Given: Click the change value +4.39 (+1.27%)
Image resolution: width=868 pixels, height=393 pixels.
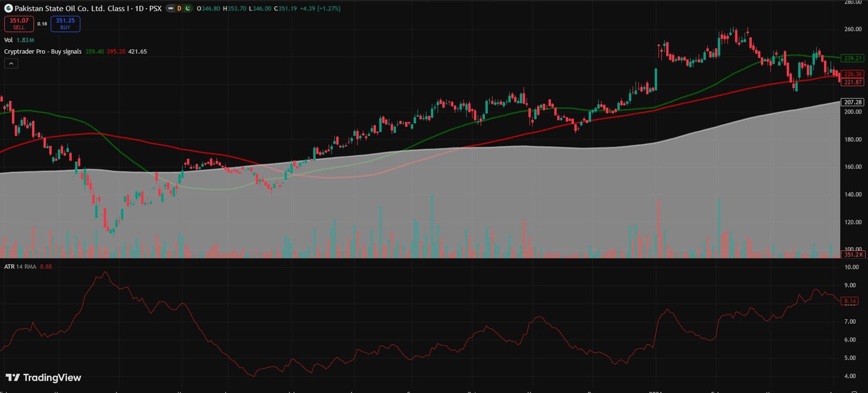Looking at the screenshot, I should (320, 9).
